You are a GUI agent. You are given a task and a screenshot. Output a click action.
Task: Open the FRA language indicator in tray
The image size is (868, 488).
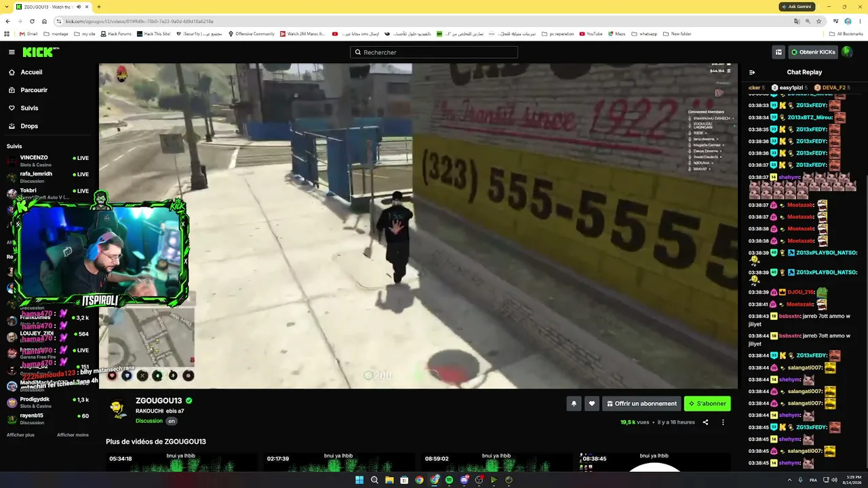814,480
